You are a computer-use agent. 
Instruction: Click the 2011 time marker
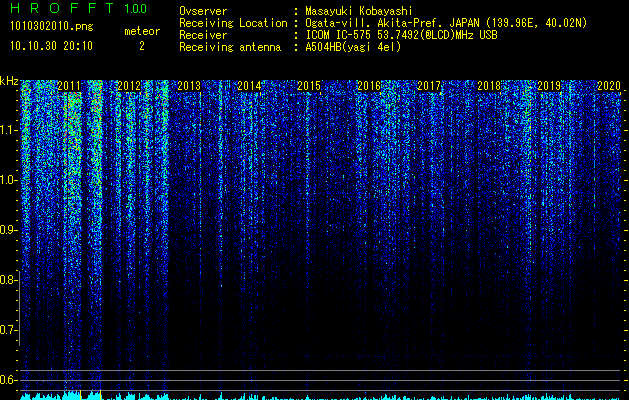[x=69, y=86]
